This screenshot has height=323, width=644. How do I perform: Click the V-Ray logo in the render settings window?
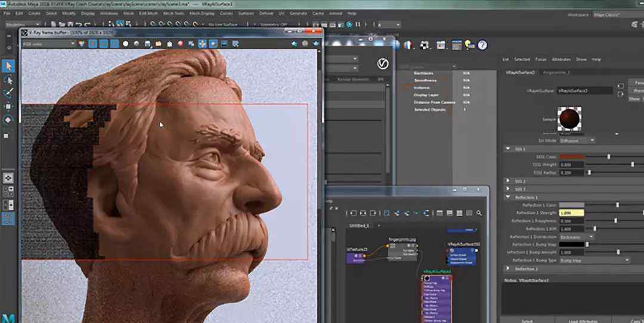[x=383, y=64]
